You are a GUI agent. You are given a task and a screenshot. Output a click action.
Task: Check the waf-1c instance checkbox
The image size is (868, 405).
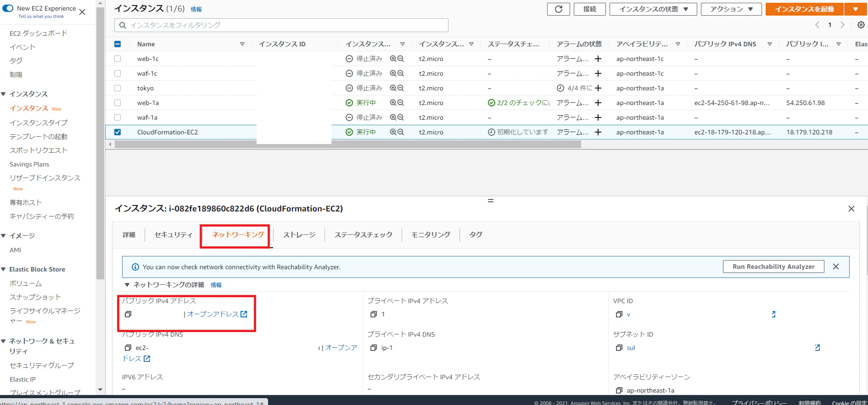pyautogui.click(x=118, y=73)
